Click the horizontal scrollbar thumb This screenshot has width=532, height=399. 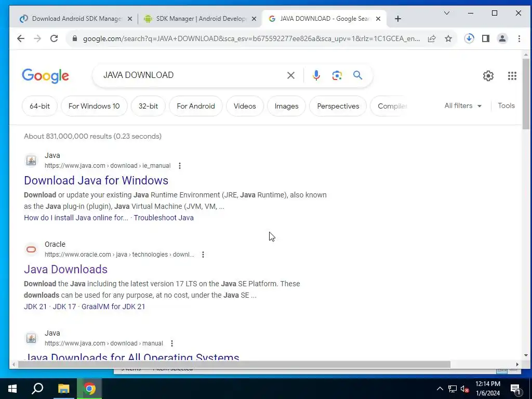pos(234,364)
